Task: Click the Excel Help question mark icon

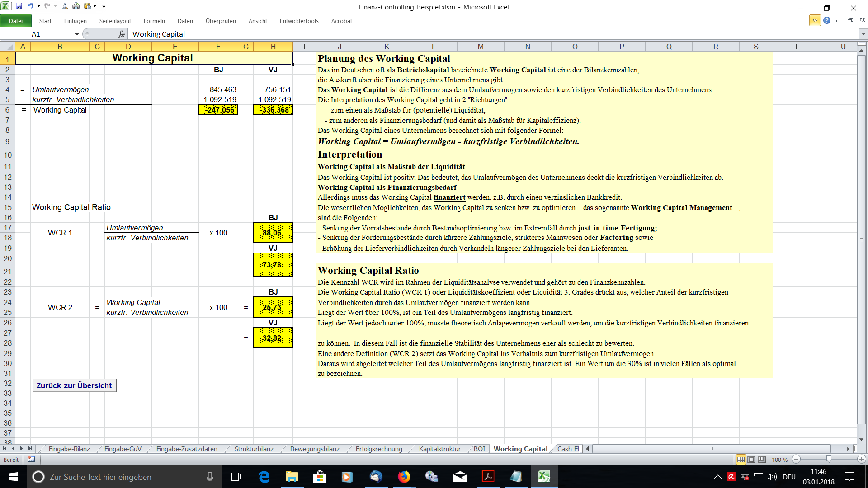Action: click(827, 20)
